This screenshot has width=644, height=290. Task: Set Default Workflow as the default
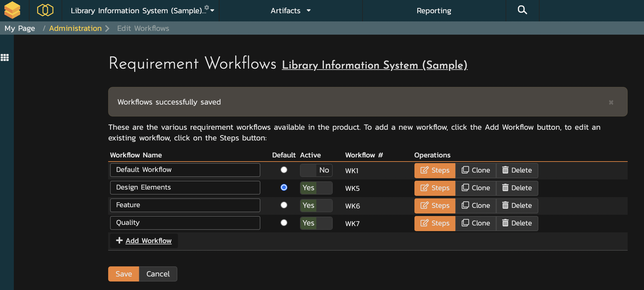(x=284, y=170)
